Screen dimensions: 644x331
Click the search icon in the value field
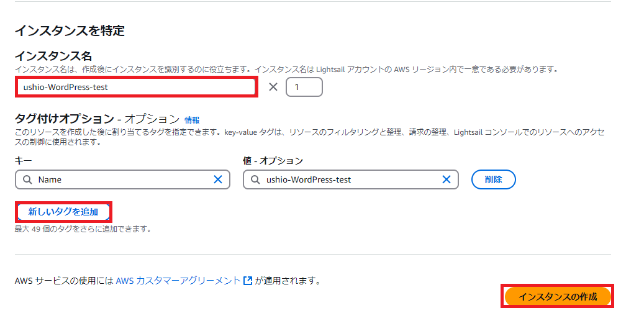click(255, 180)
